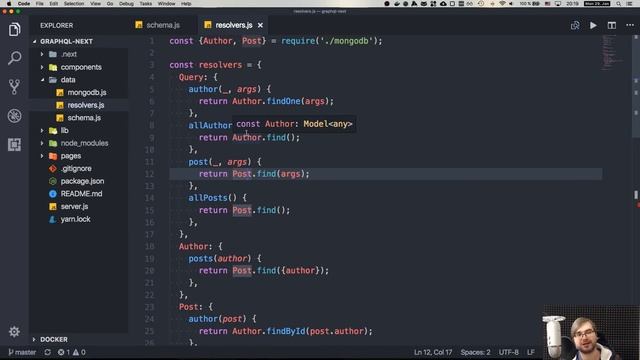Click the line number 12 gutter

149,174
